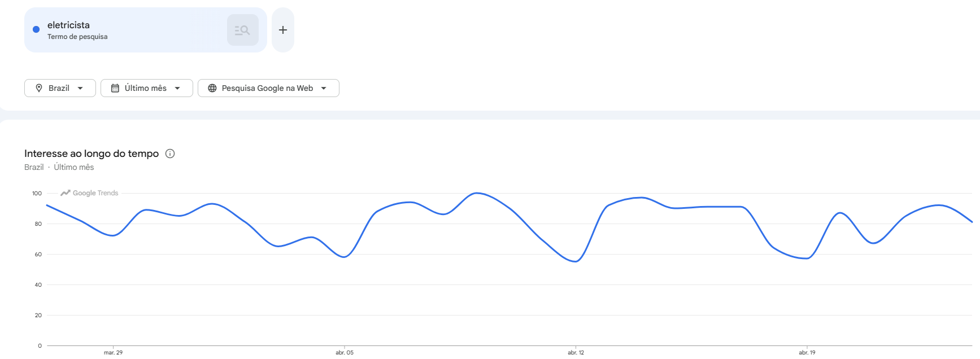Screen dimensions: 980x359
Task: Open the Pesquisa Google na Web dropdown arrow
Action: point(324,88)
